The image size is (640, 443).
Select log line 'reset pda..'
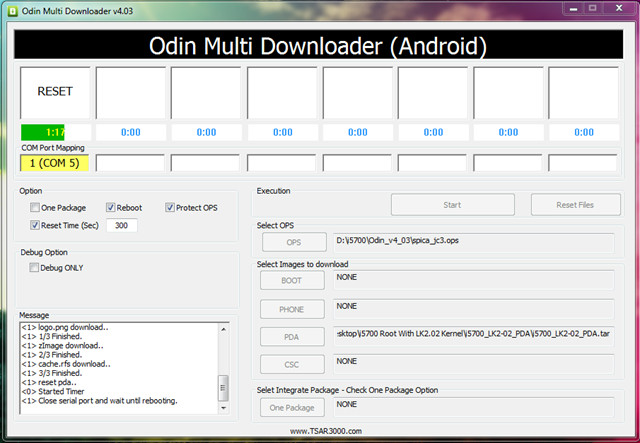coord(49,383)
